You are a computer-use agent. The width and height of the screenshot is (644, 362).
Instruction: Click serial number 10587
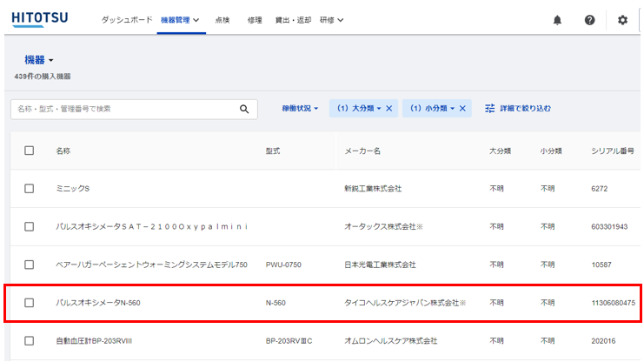pyautogui.click(x=601, y=265)
